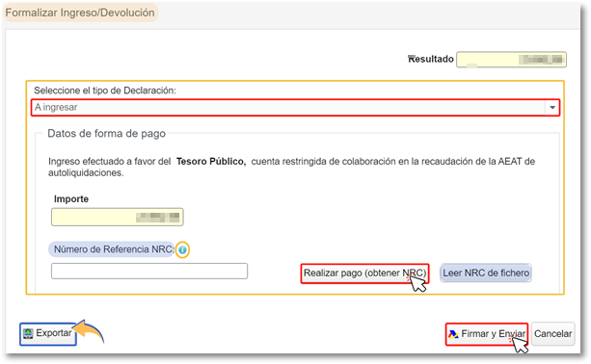Click the Exportar button label
Image resolution: width=591 pixels, height=364 pixels.
[x=54, y=333]
